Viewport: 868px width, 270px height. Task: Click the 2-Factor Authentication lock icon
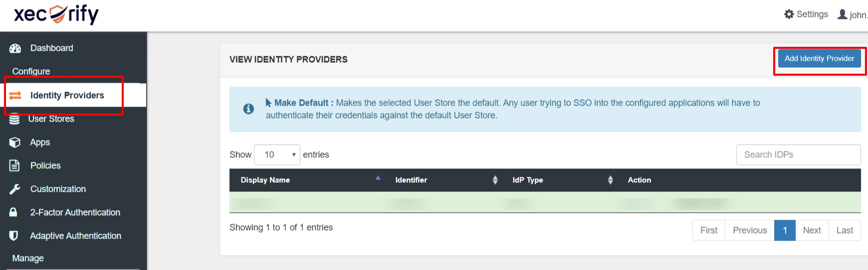click(13, 212)
